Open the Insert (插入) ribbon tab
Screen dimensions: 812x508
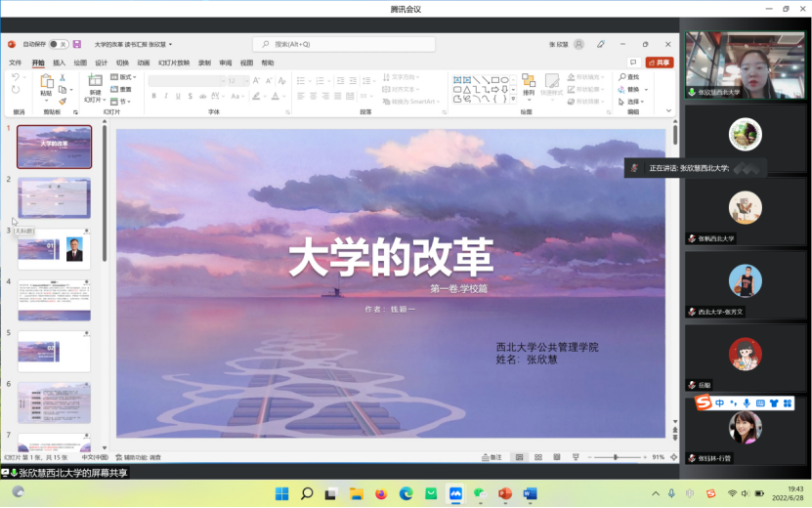click(x=60, y=63)
